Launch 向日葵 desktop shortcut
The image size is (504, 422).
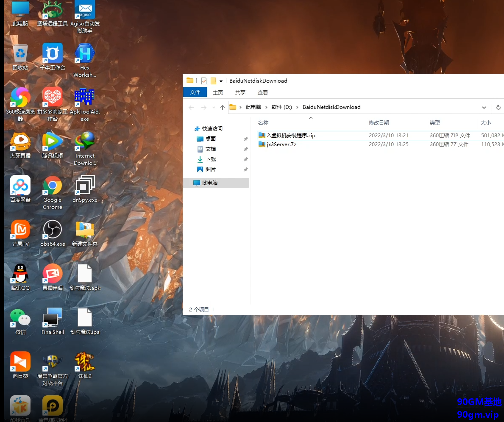(20, 365)
